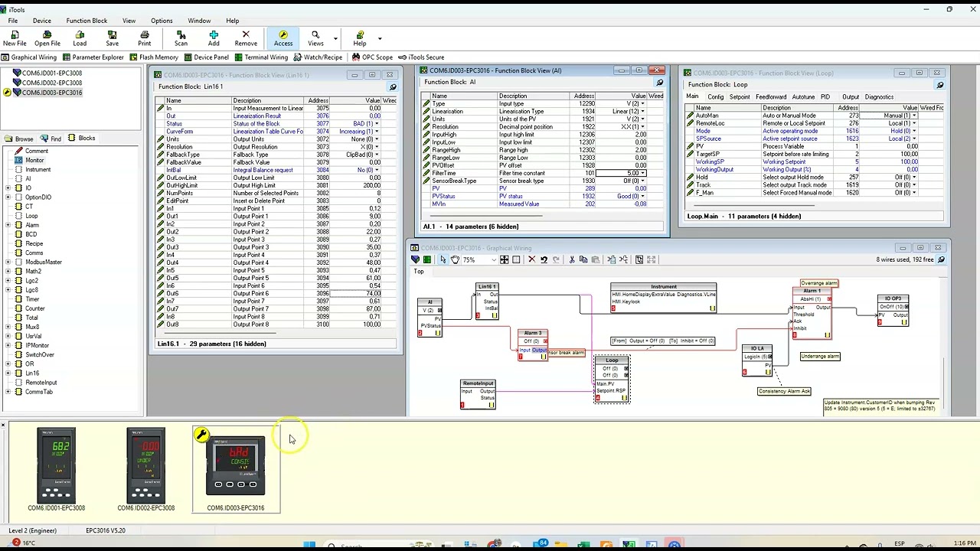Click the Scan toolbar icon
Viewport: 980px width, 551px height.
(181, 38)
